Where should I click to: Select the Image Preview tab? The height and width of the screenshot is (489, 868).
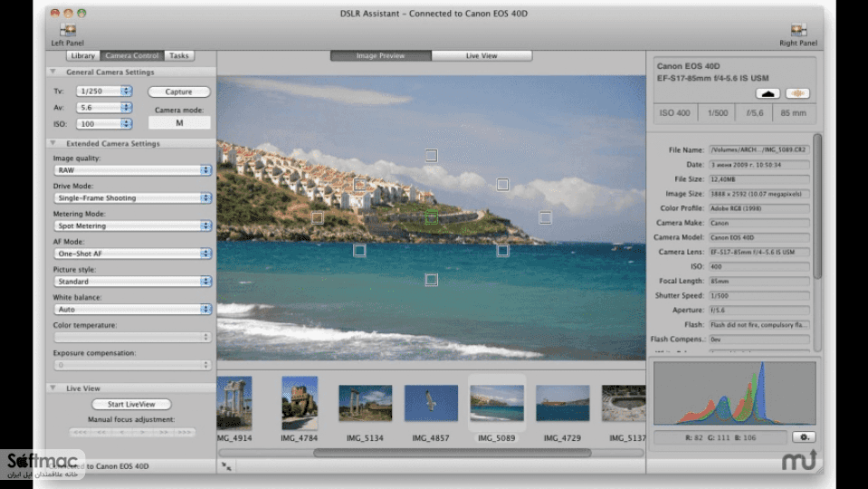click(380, 55)
